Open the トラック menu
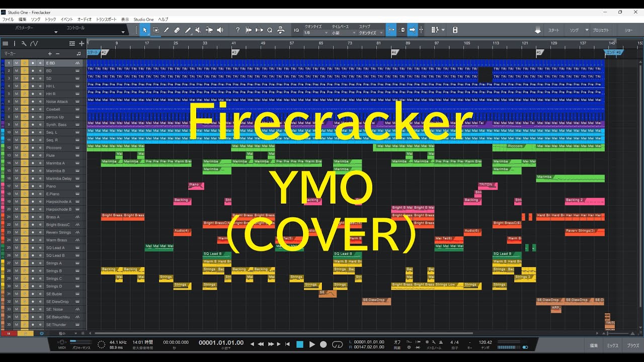Viewport: 644px width, 362px height. click(x=50, y=19)
